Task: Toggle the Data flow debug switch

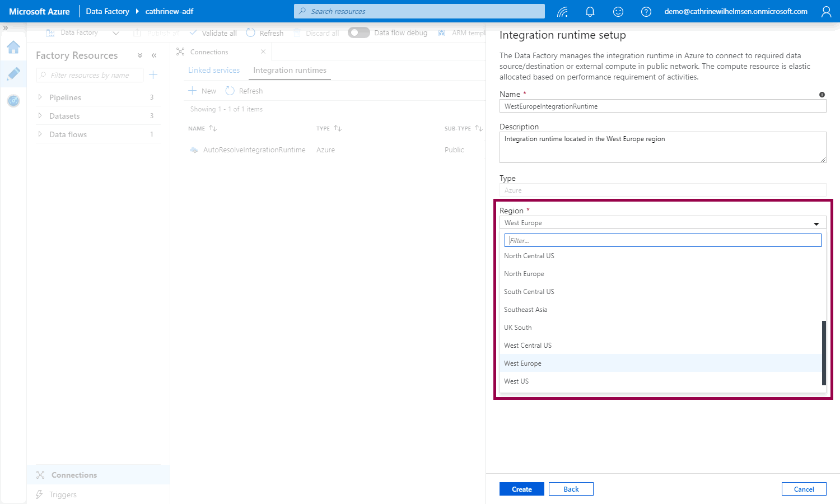Action: click(x=358, y=33)
